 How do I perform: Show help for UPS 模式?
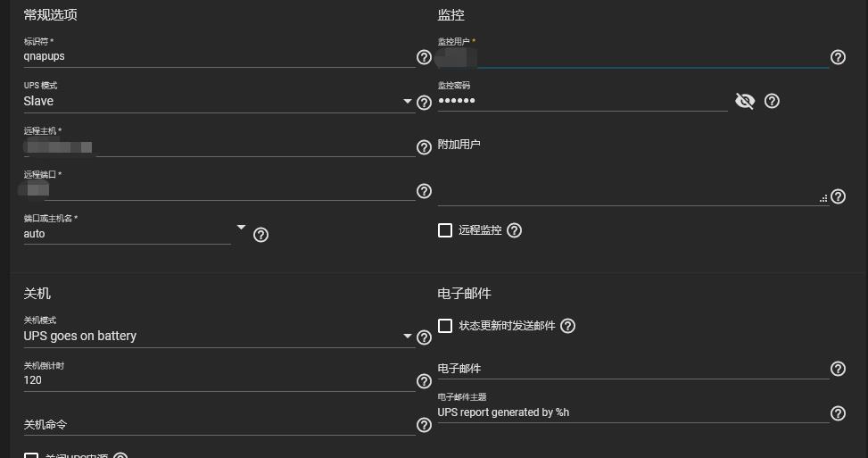[424, 103]
